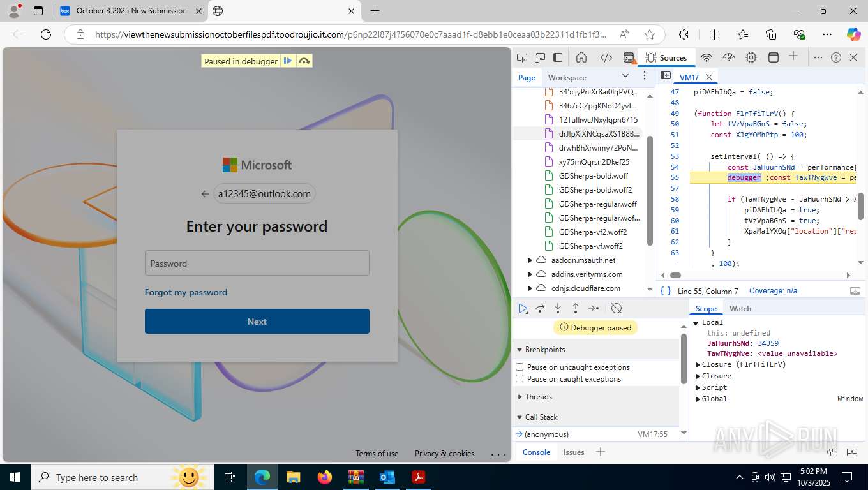Open more options in navigator pane
This screenshot has height=490, width=868.
click(x=645, y=76)
